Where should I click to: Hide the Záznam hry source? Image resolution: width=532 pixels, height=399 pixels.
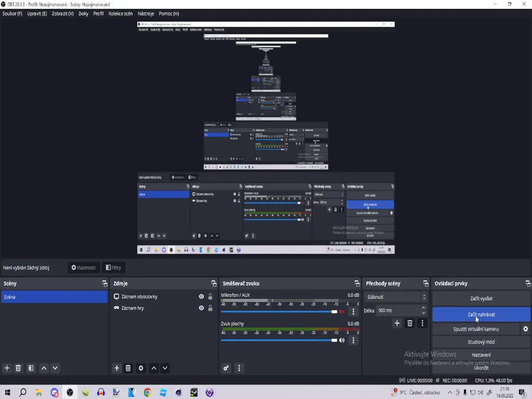[201, 308]
